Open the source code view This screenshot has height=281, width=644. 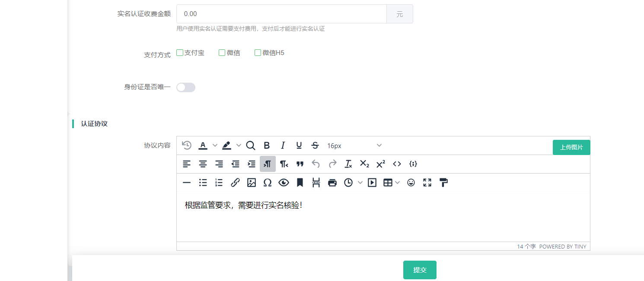[397, 164]
